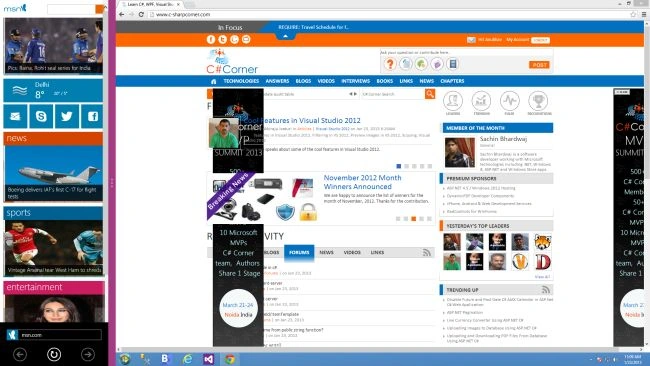650x366 pixels.
Task: Click the 'REQUIRE: Travel Schedule' focus link
Action: 313,27
